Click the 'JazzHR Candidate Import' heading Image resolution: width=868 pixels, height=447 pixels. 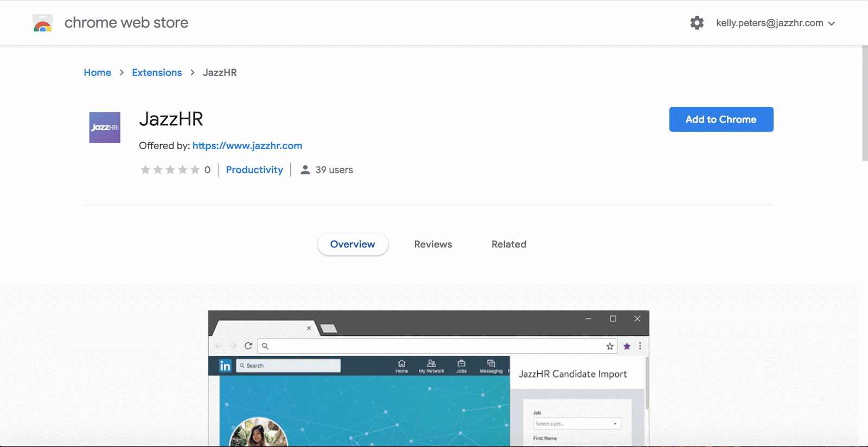[573, 374]
